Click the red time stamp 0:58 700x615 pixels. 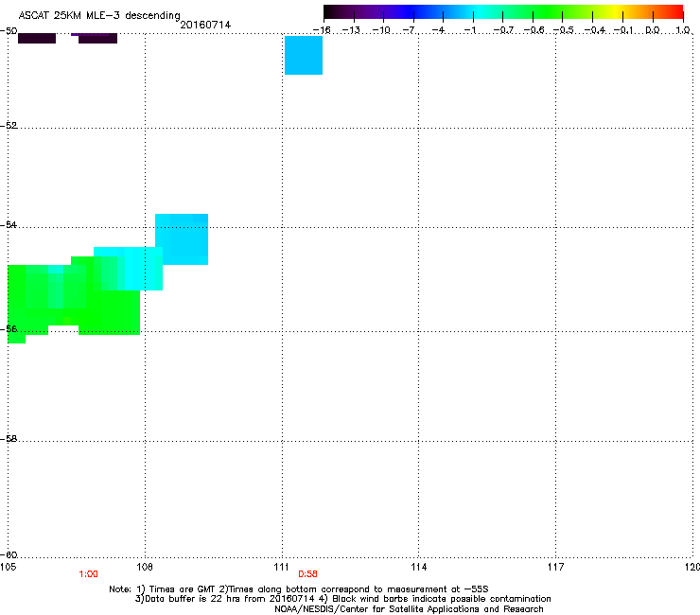[x=307, y=574]
